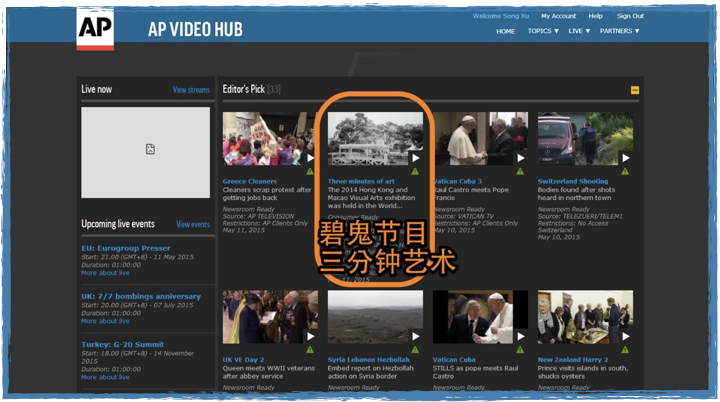Open Switzerland Shooting title link
This screenshot has height=402, width=720.
pyautogui.click(x=573, y=181)
